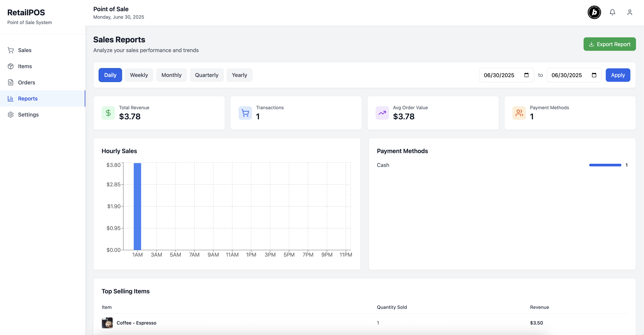Viewport: 644px width, 335px height.
Task: Click the notification bell icon
Action: [x=612, y=12]
